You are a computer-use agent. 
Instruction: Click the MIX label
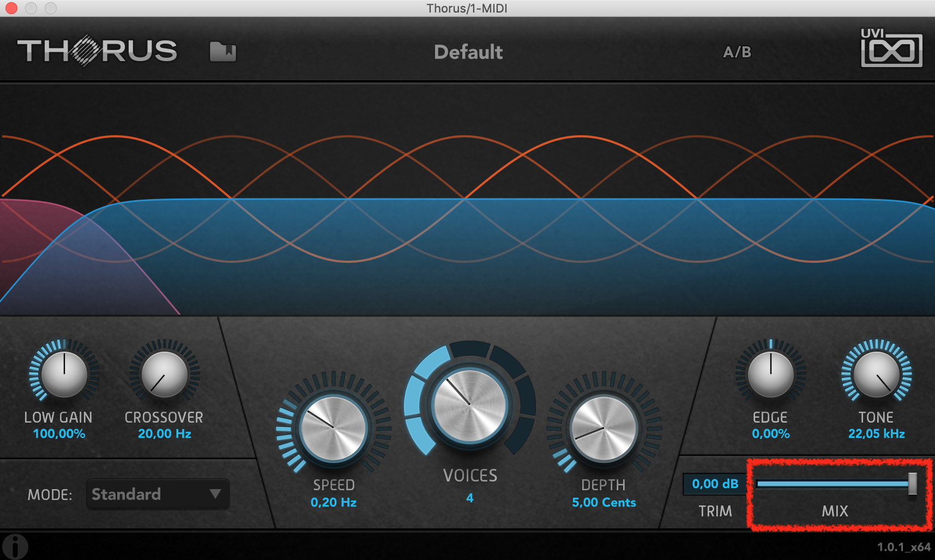[835, 511]
